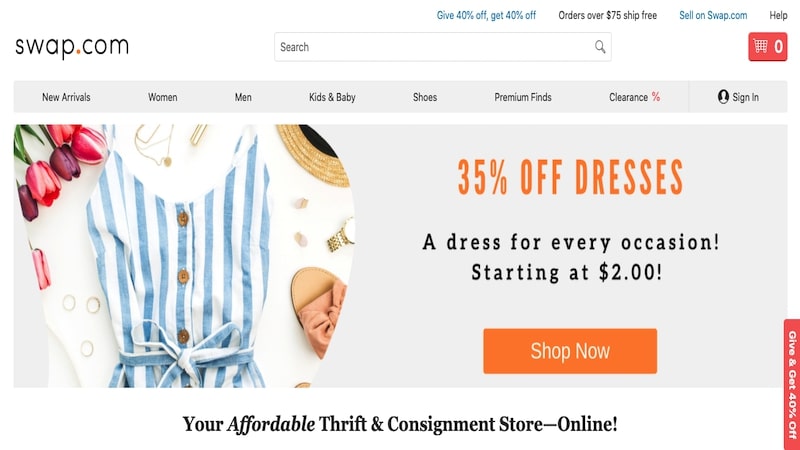Select the Men category

point(243,97)
